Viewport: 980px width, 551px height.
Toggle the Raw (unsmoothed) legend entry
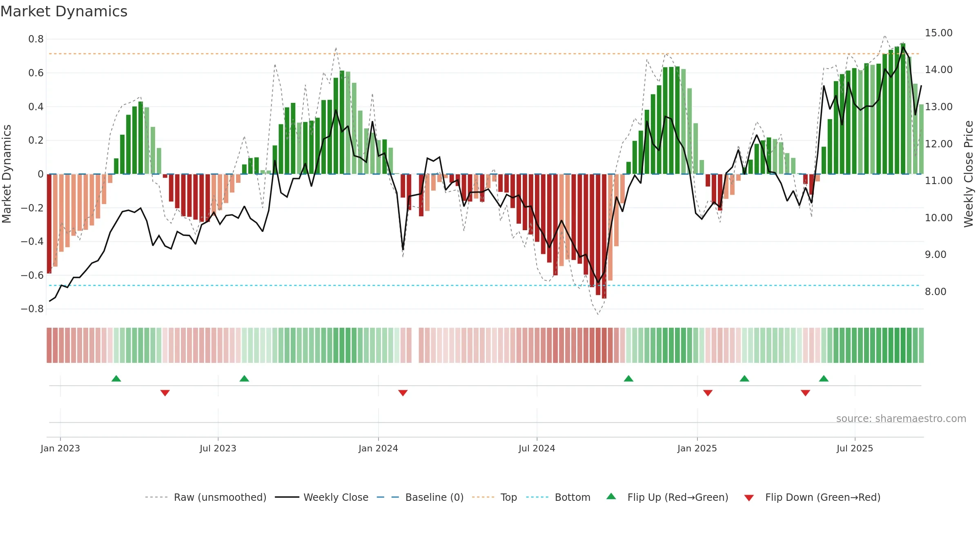pos(205,497)
